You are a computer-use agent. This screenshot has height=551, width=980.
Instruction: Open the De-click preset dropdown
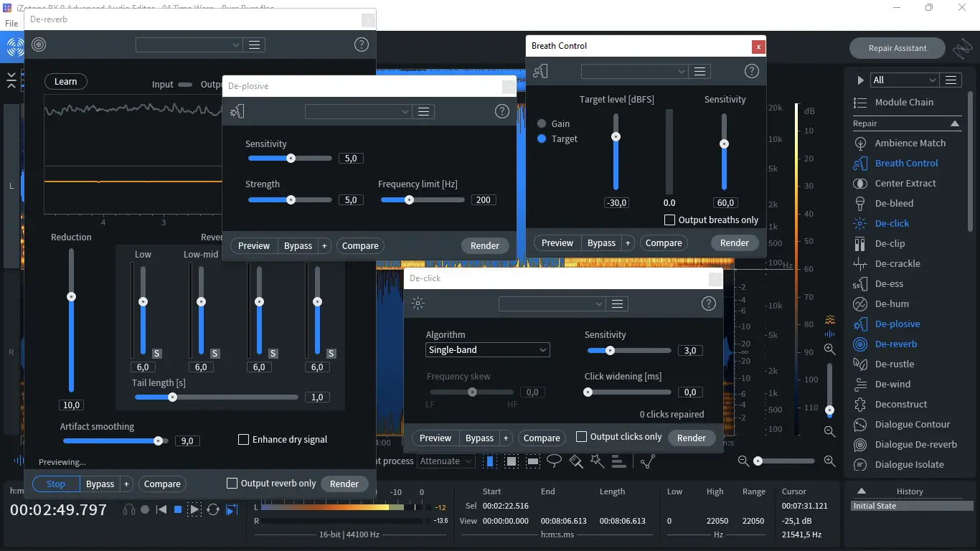552,303
